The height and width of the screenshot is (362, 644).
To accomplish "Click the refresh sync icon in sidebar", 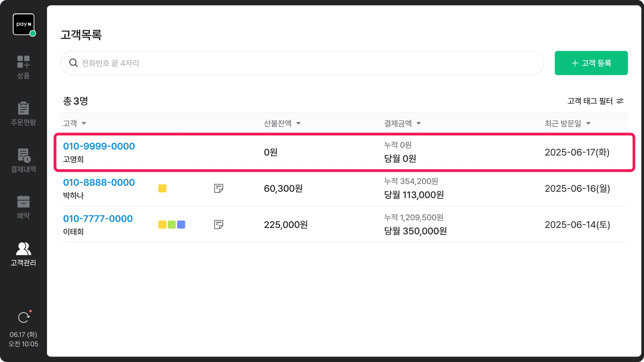I will pyautogui.click(x=24, y=317).
